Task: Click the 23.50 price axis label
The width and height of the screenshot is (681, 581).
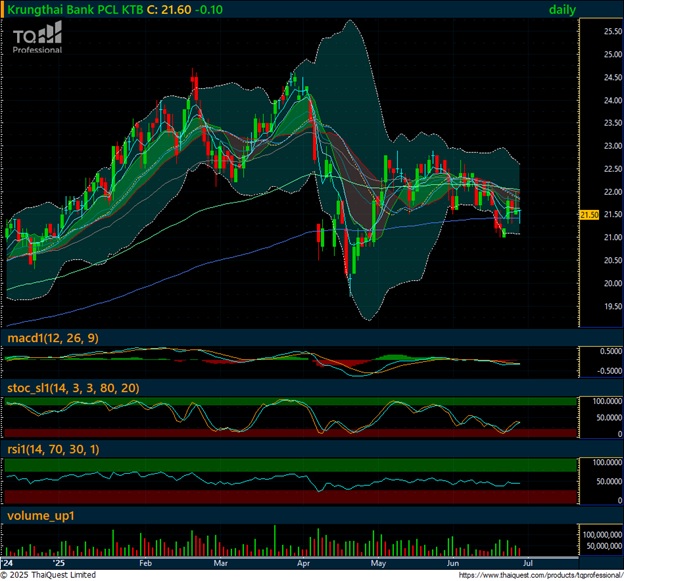Action: pyautogui.click(x=613, y=123)
